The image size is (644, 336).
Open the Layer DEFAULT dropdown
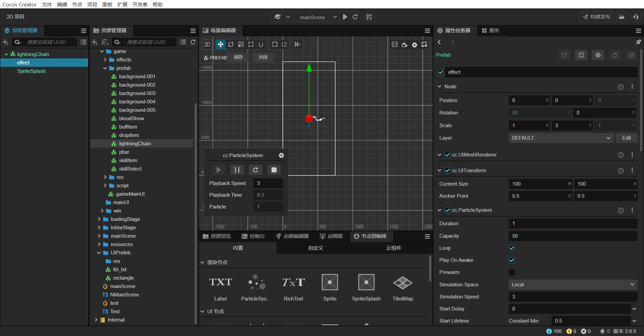(561, 138)
